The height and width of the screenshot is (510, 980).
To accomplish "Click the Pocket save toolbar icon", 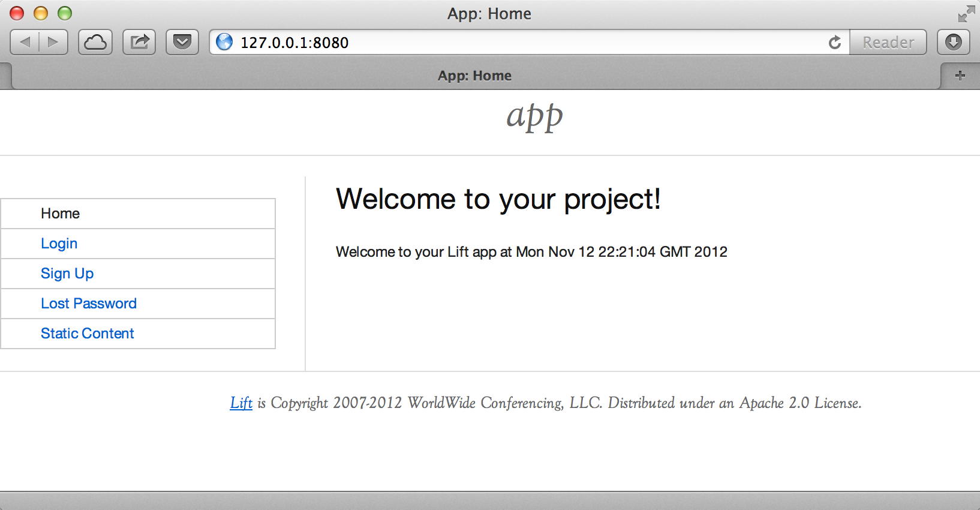I will click(182, 42).
